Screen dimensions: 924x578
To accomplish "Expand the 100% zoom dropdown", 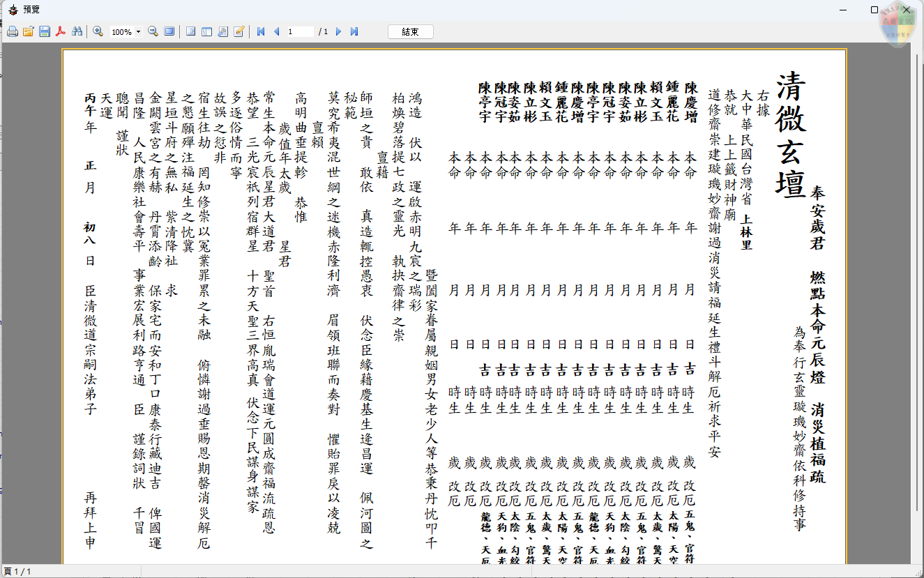I will tap(138, 32).
